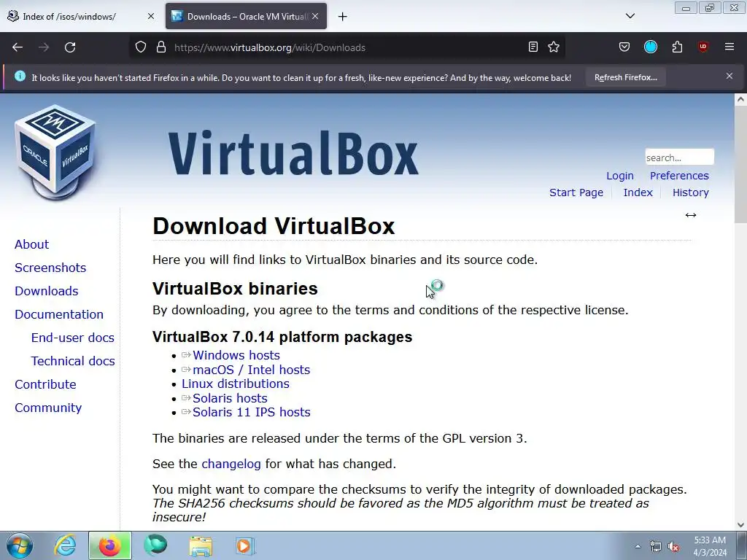The height and width of the screenshot is (560, 747).
Task: Open the wiki Index link
Action: pyautogui.click(x=638, y=192)
